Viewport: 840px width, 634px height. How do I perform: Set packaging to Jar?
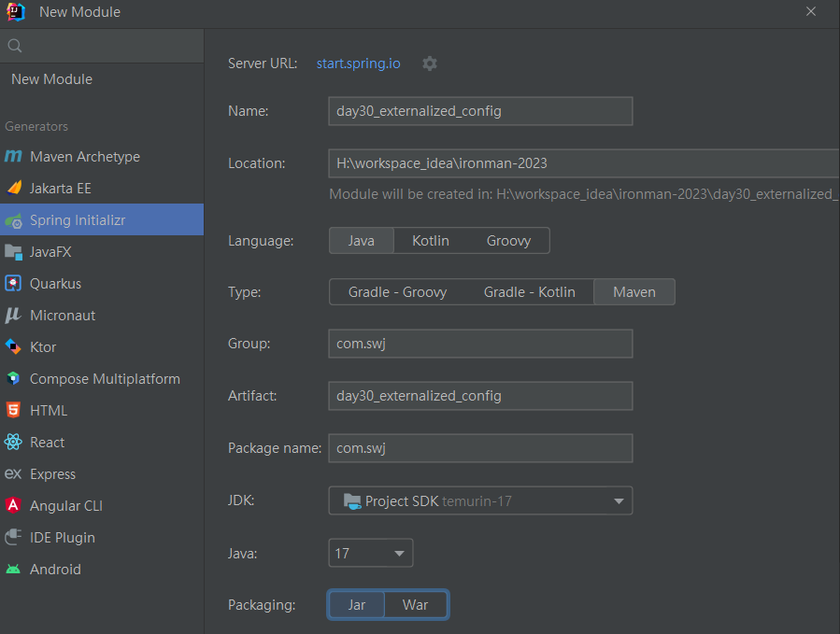click(x=356, y=605)
